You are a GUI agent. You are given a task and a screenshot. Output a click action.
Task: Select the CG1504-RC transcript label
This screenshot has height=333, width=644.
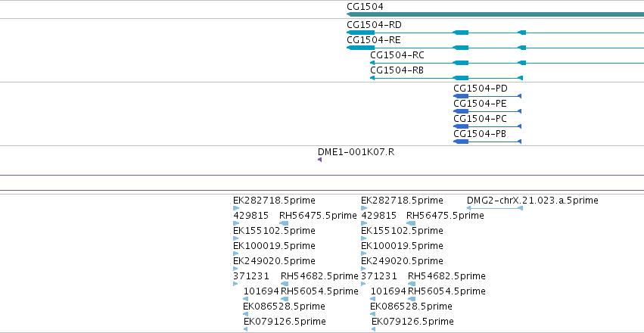[397, 55]
